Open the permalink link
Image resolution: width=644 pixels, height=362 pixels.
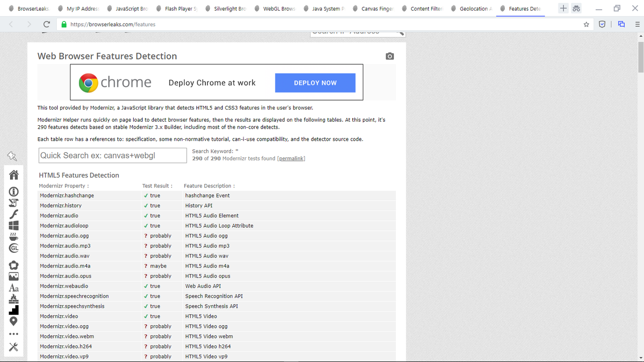[292, 158]
